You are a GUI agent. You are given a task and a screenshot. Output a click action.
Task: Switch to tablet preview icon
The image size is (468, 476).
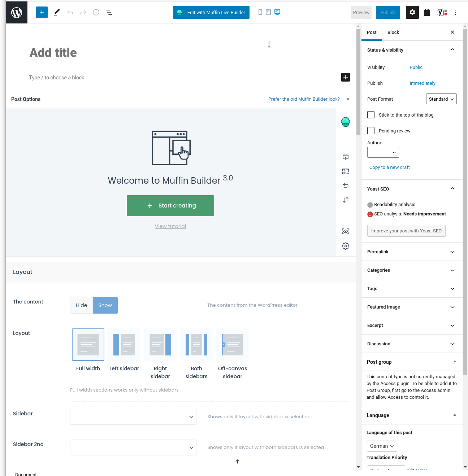click(x=268, y=12)
